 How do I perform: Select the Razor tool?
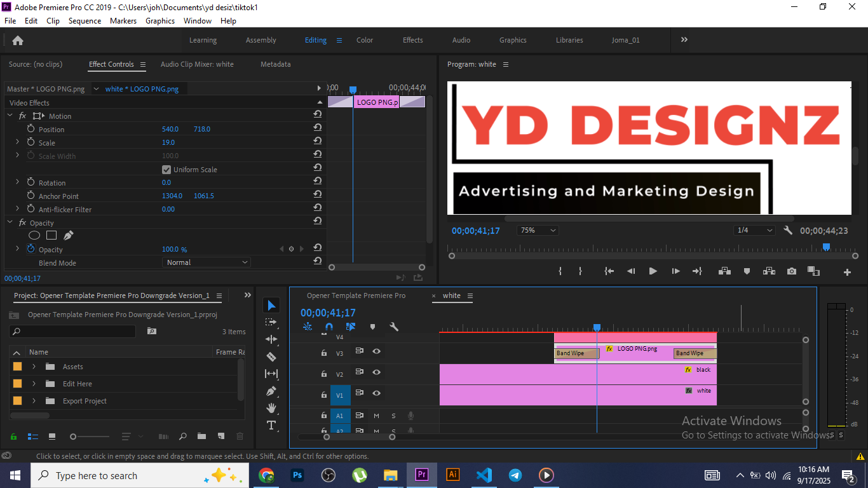pyautogui.click(x=271, y=356)
